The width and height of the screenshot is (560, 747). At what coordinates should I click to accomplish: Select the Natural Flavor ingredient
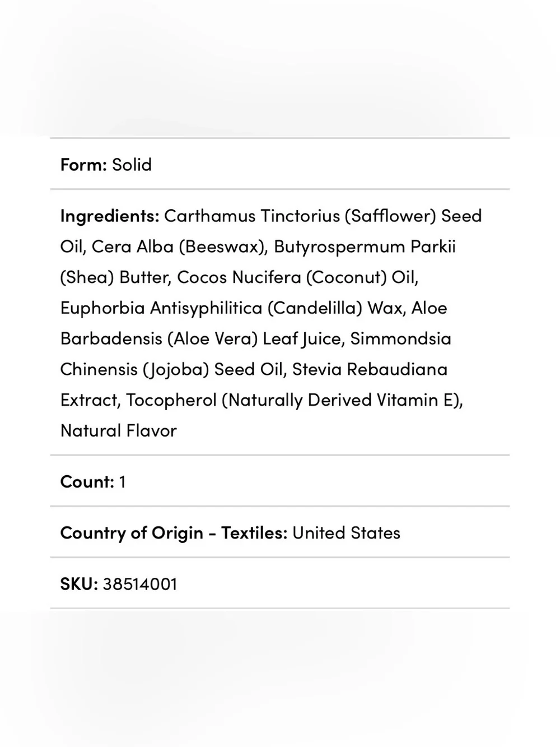119,430
